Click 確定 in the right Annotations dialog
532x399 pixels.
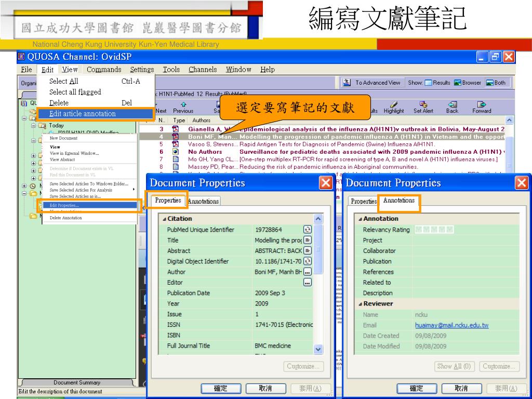coord(417,389)
